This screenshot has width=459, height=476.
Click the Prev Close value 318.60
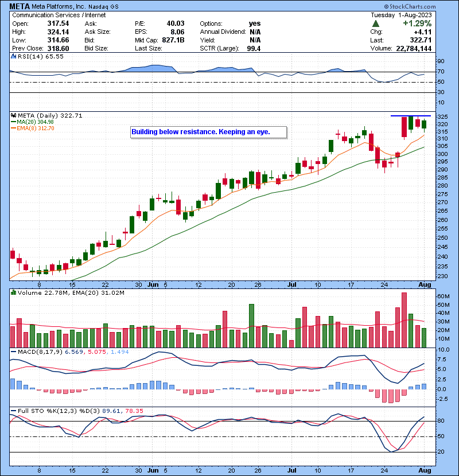[x=58, y=49]
